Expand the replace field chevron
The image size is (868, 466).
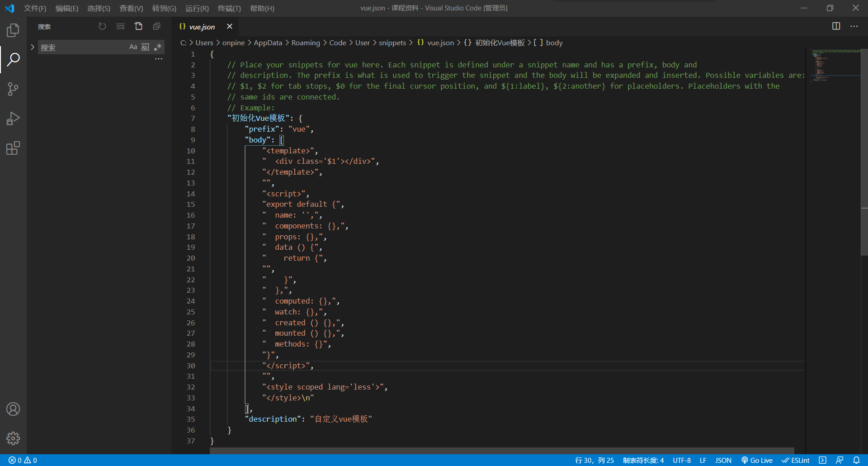pyautogui.click(x=33, y=47)
